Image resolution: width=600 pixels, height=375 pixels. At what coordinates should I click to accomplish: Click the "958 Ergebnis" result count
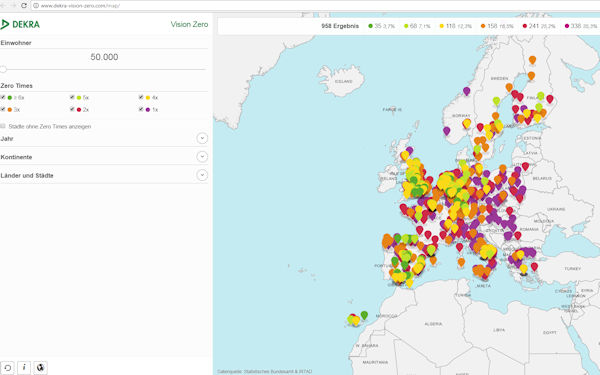click(x=340, y=26)
